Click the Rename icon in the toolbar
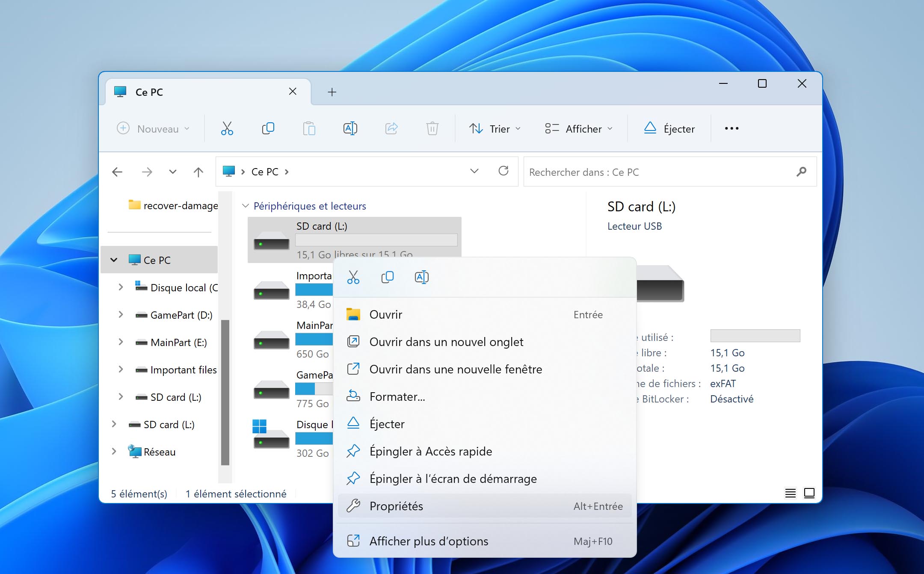Viewport: 924px width, 574px height. tap(350, 128)
